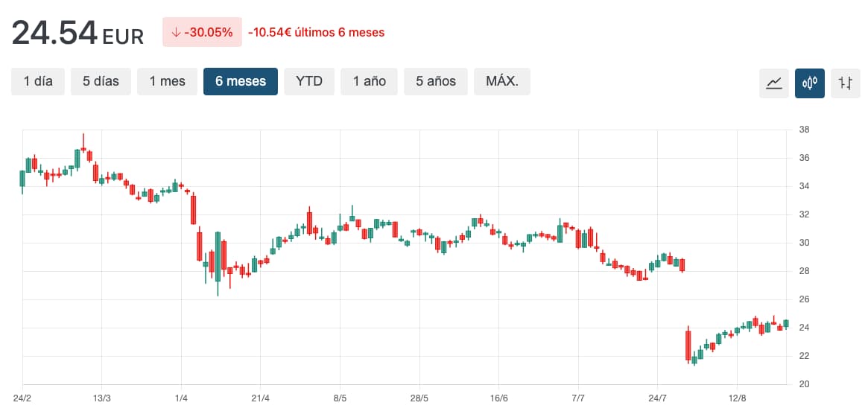Click the 38 price axis label
868x417 pixels.
805,130
